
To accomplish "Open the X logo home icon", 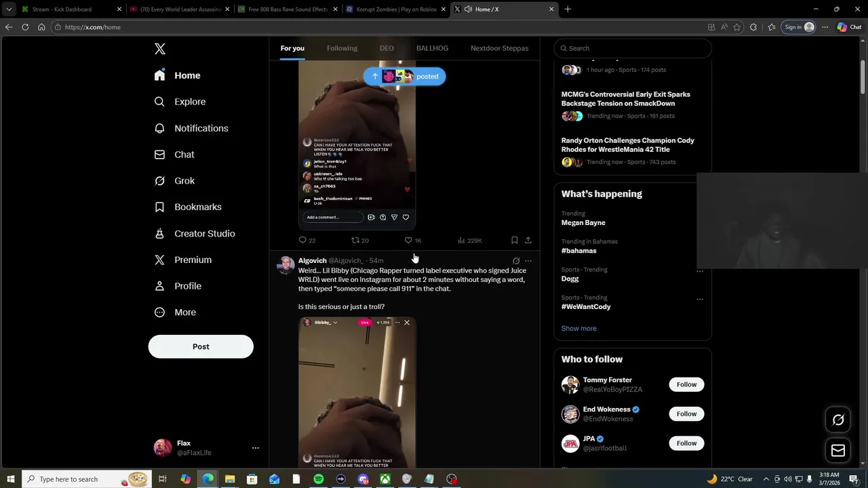I will coord(159,49).
